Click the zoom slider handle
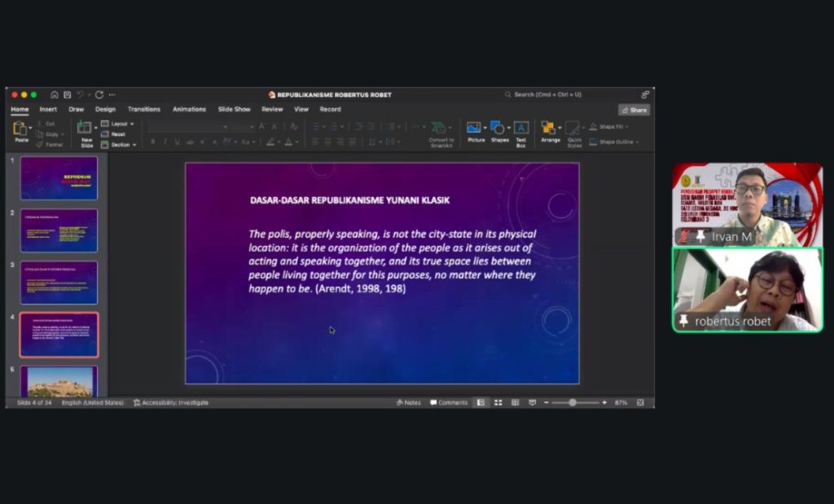This screenshot has height=504, width=834. point(573,402)
